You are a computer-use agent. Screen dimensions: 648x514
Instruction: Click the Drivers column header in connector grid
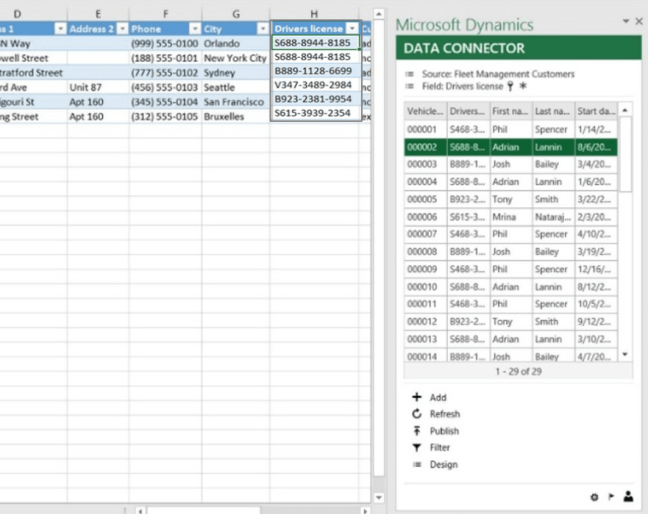468,111
